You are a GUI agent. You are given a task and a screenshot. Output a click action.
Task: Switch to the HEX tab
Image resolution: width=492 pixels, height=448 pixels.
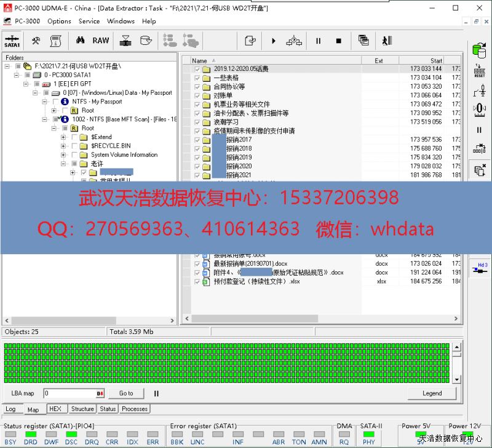point(55,409)
